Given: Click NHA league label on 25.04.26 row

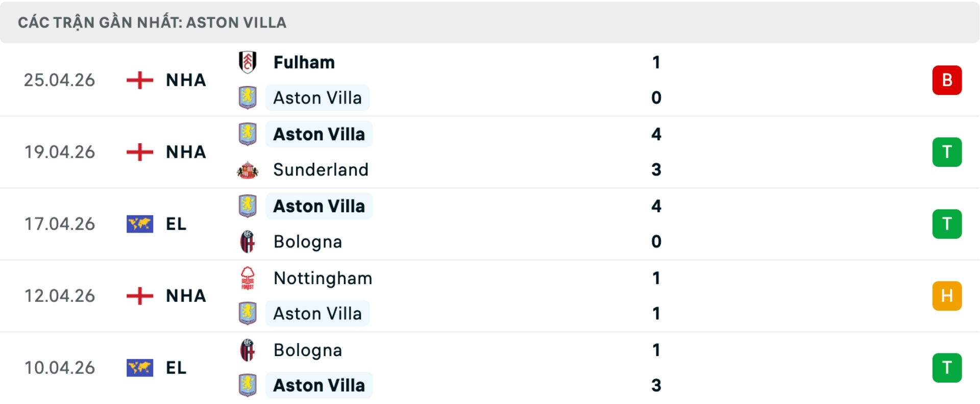Looking at the screenshot, I should point(186,80).
